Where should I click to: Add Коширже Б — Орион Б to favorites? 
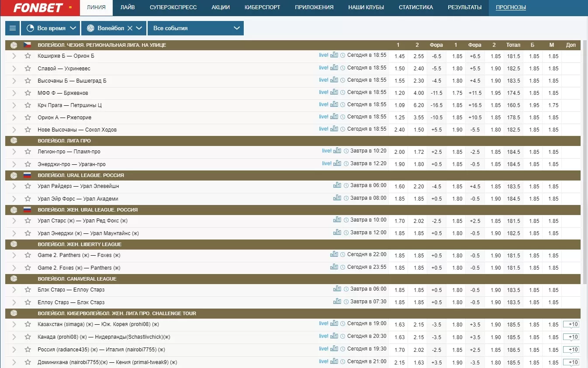[x=28, y=56]
